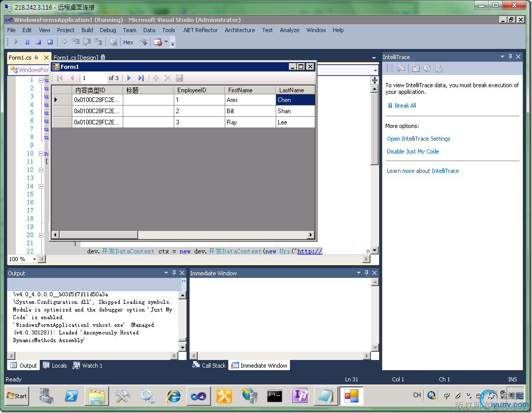Toggle Hex display in debug toolbar
The image size is (532, 413).
(128, 42)
